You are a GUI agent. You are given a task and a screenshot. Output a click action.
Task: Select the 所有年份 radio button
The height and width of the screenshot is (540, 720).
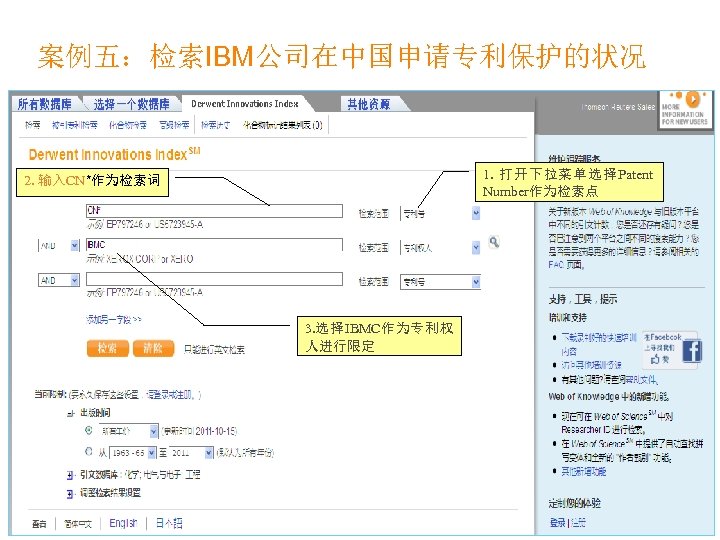click(x=89, y=431)
